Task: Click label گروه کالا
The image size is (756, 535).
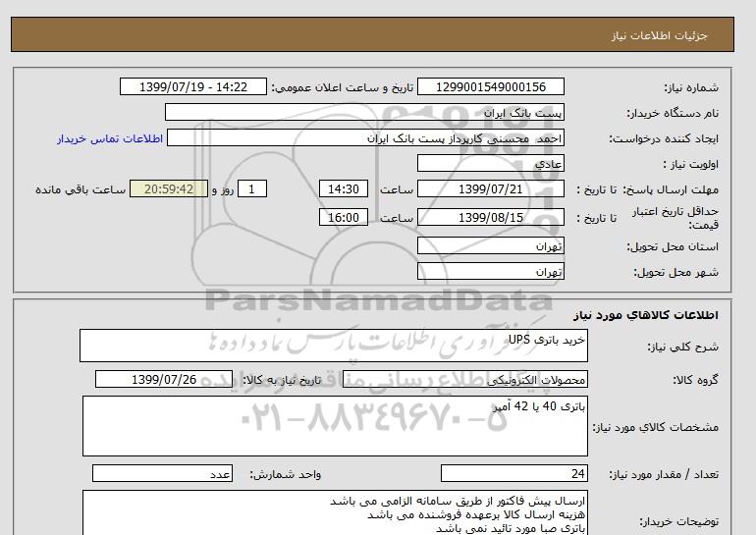Action: [x=695, y=380]
